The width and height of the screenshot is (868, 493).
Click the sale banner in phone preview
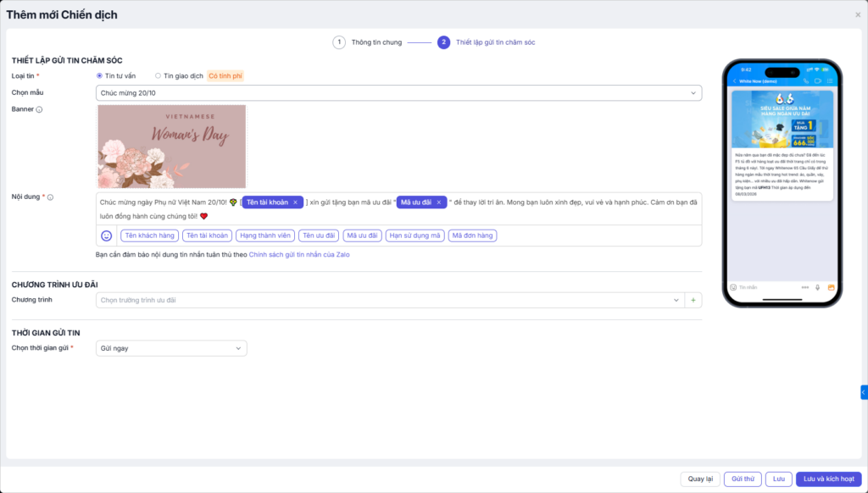[782, 119]
